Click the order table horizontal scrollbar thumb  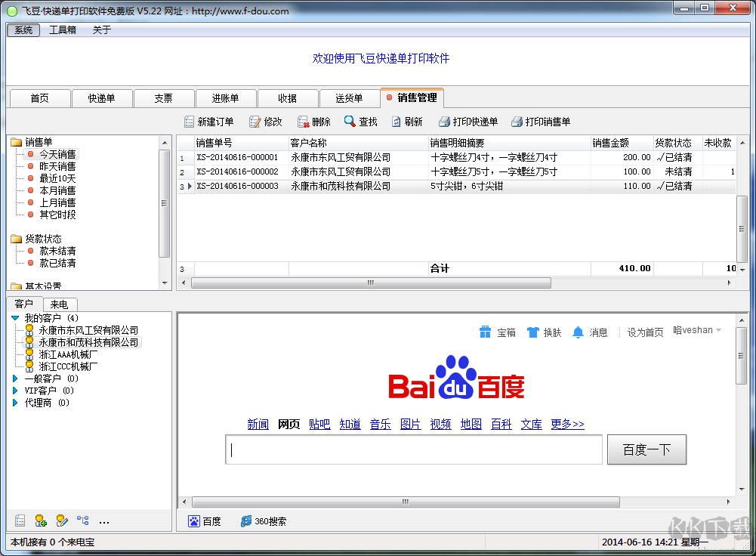[371, 283]
